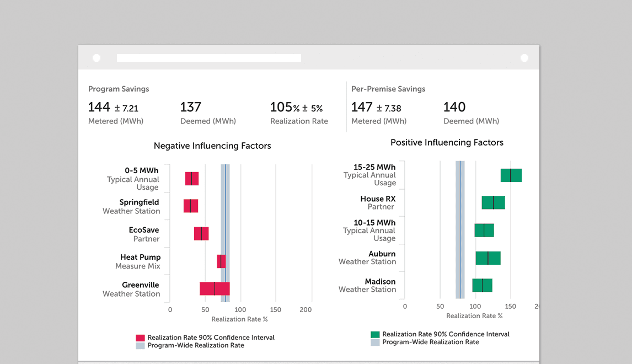Select the red bar for 0-5 MWh usage
This screenshot has width=632, height=364.
192,179
